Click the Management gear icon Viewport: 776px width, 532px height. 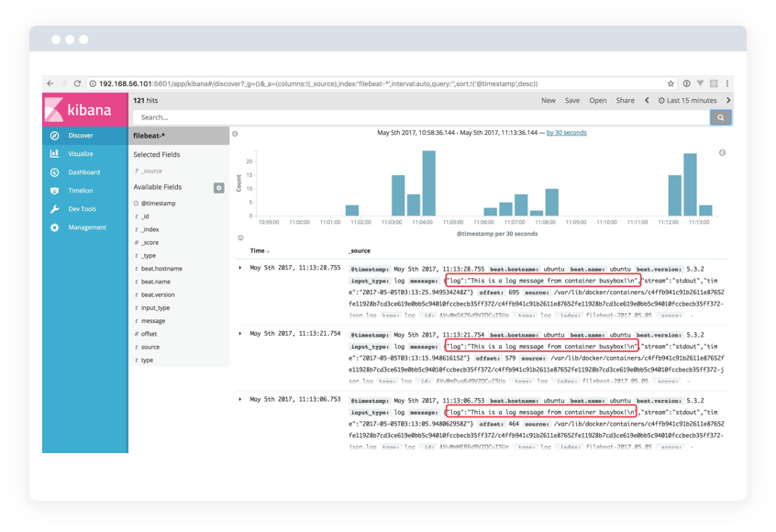click(x=55, y=227)
